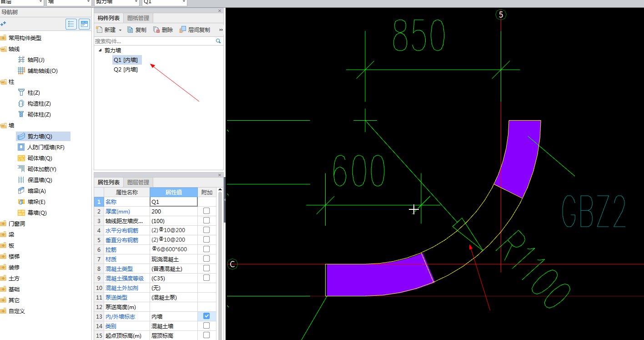Click the 厚度 value 200 cell
This screenshot has height=340, width=644.
pyautogui.click(x=174, y=211)
